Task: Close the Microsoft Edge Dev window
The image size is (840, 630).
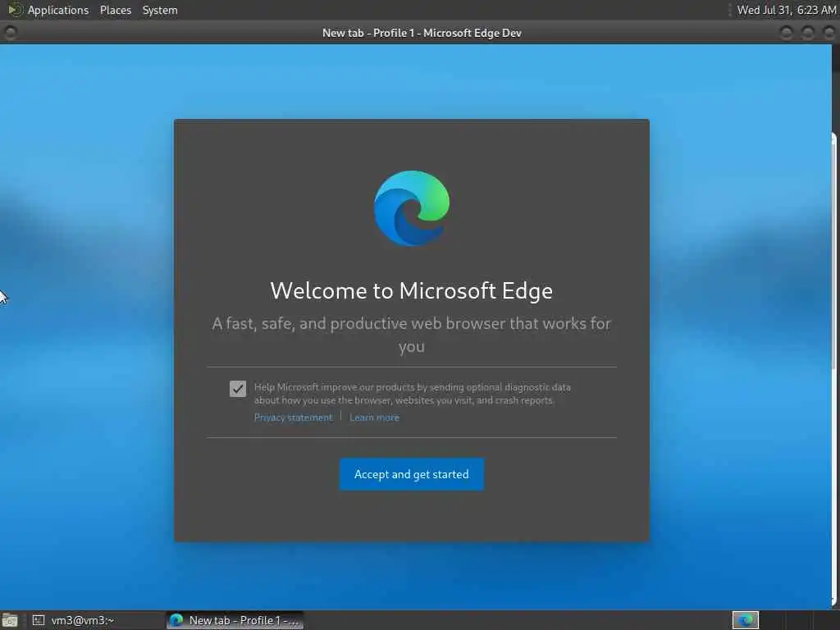Action: click(829, 33)
